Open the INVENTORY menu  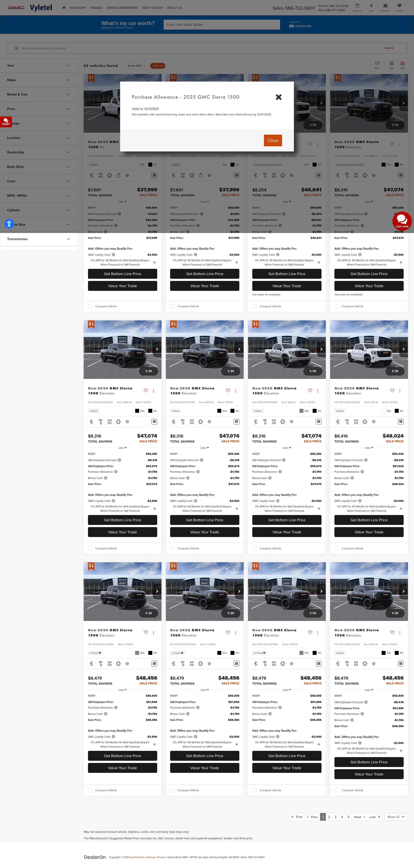(x=77, y=8)
